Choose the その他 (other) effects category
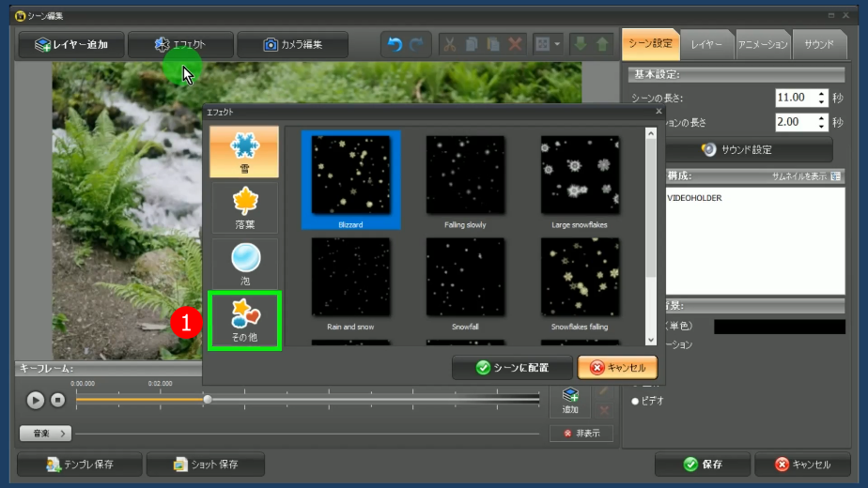This screenshot has height=488, width=868. click(244, 320)
